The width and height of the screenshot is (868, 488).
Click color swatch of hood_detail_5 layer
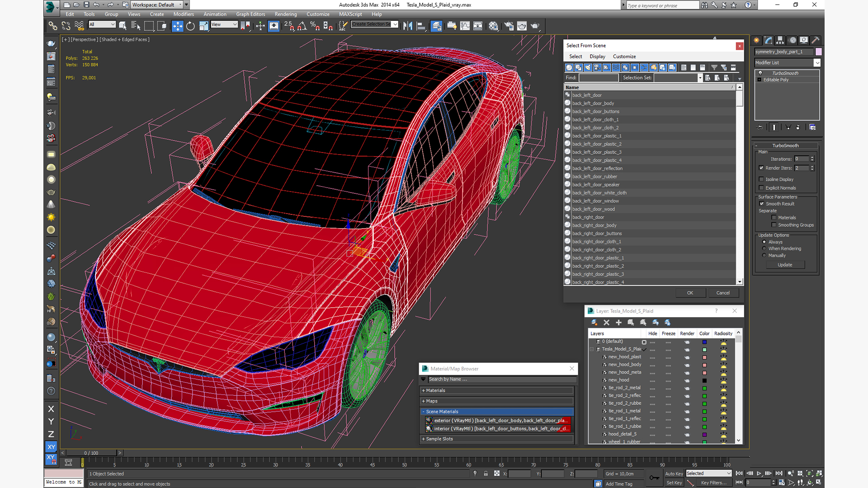pos(704,435)
